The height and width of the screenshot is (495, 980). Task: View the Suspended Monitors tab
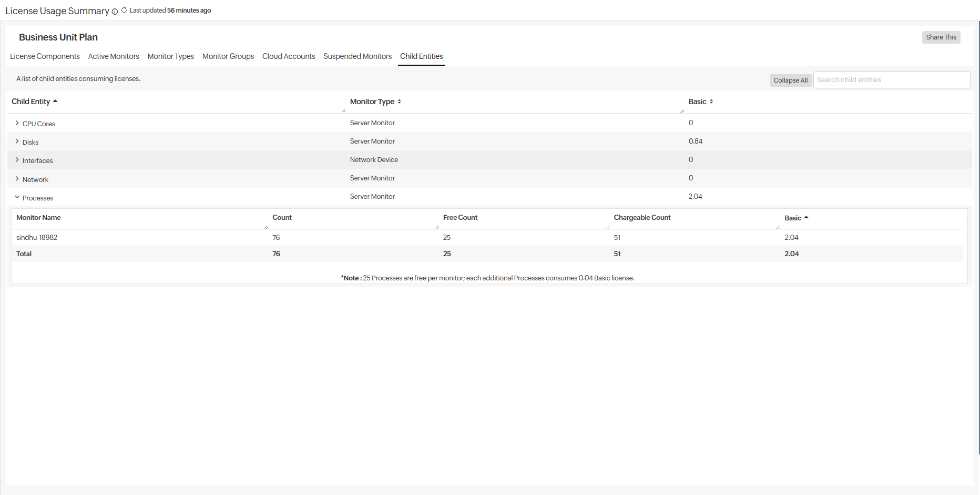pyautogui.click(x=357, y=56)
